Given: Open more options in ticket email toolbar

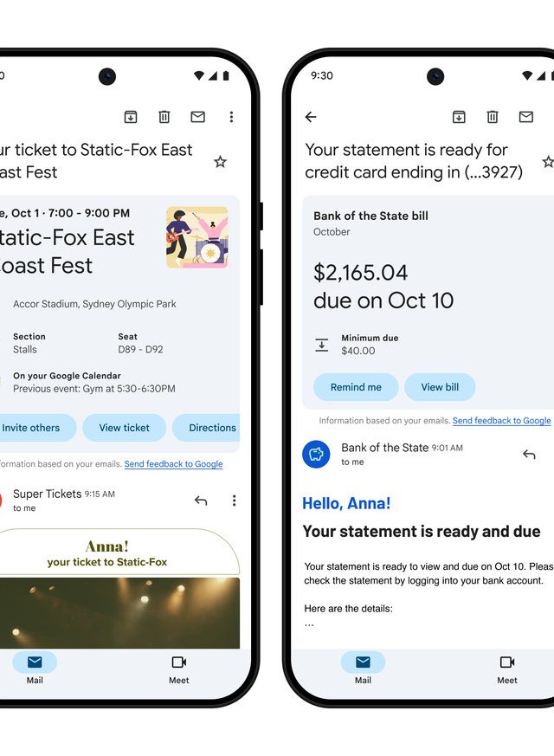Looking at the screenshot, I should (231, 117).
